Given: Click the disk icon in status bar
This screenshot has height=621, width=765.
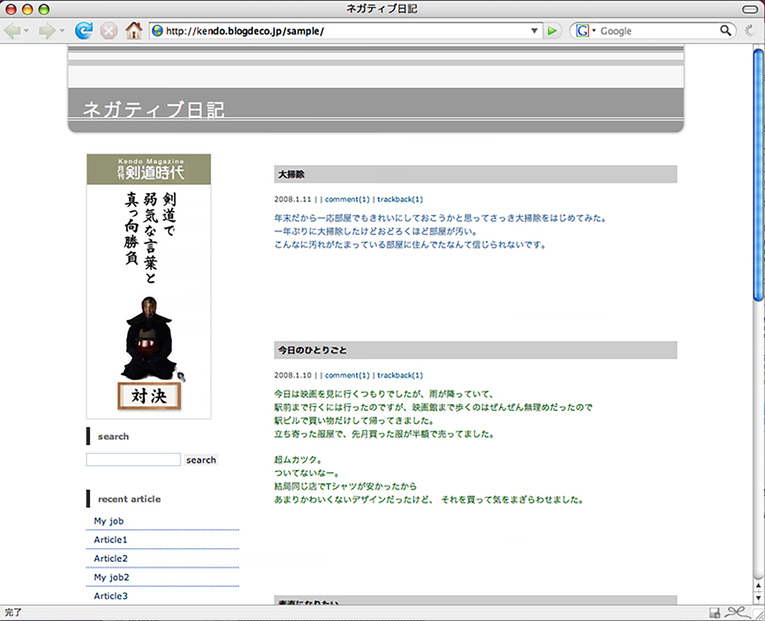Looking at the screenshot, I should [x=715, y=612].
